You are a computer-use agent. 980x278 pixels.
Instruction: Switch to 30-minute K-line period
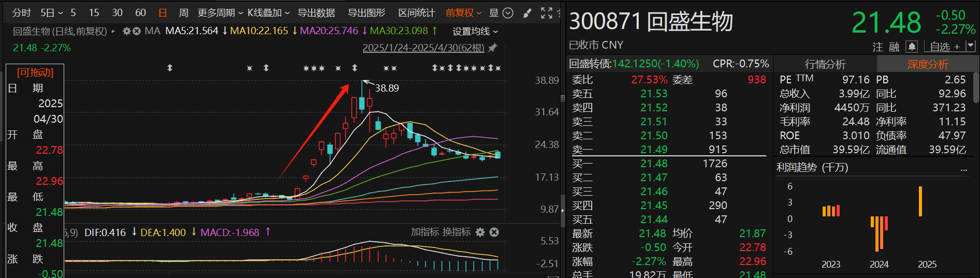(118, 13)
